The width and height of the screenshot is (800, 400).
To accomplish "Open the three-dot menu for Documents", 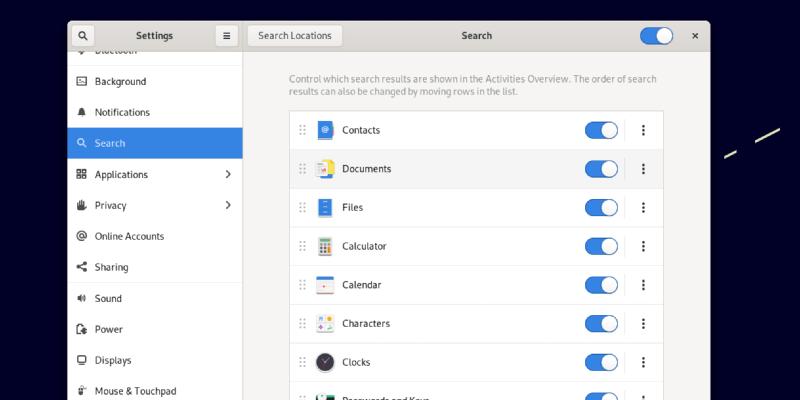I will click(643, 169).
